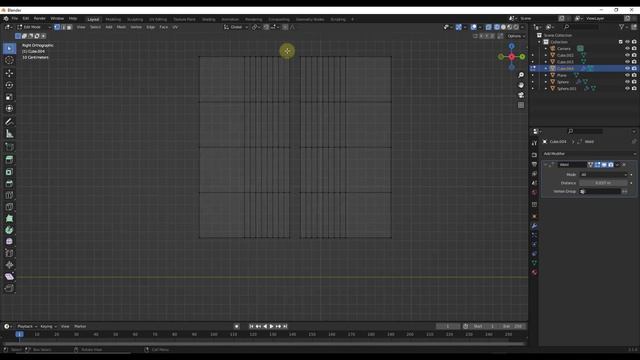Open the Options dropdown in viewport

point(516,36)
